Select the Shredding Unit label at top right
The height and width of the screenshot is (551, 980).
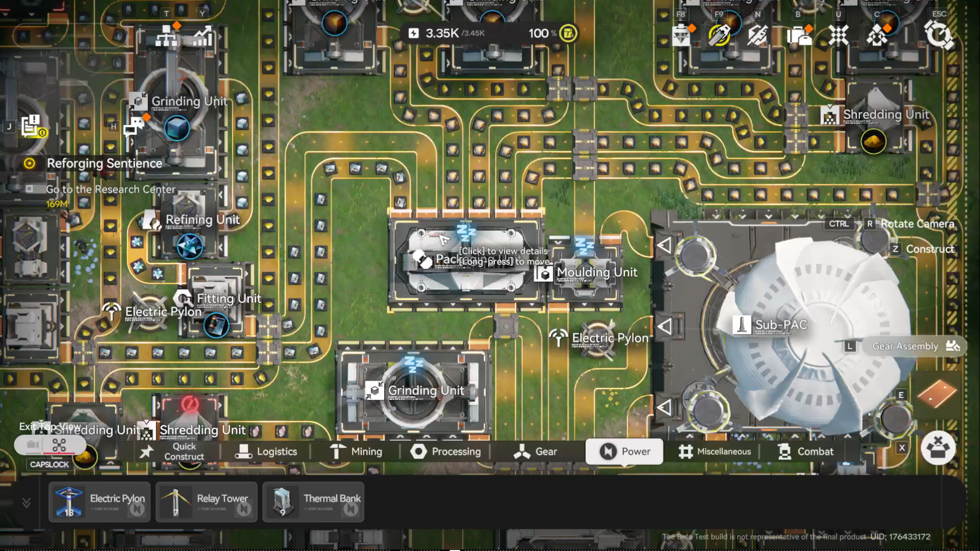(x=886, y=115)
